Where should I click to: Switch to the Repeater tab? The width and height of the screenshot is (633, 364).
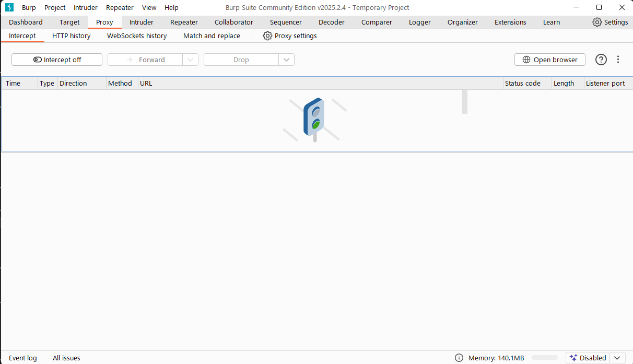(184, 22)
